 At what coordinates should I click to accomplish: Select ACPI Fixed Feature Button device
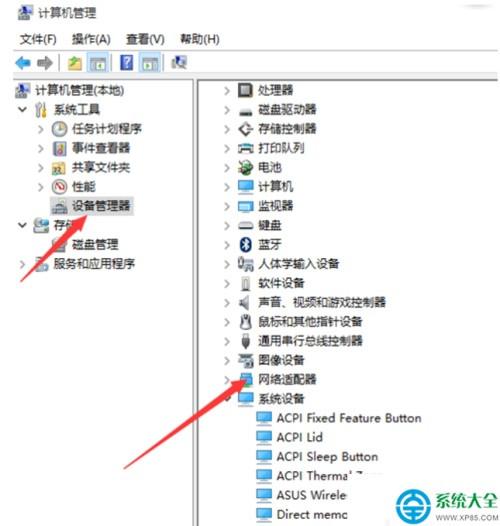pos(349,418)
